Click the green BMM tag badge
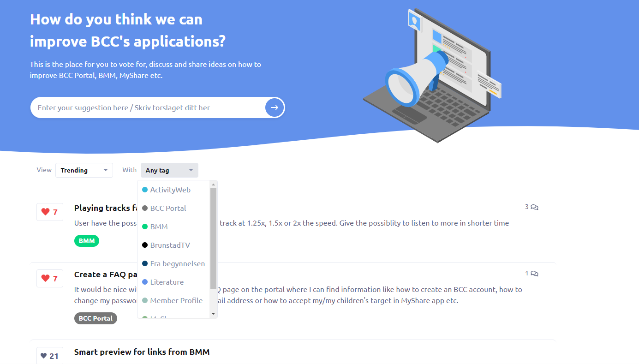This screenshot has height=364, width=639. coord(87,241)
